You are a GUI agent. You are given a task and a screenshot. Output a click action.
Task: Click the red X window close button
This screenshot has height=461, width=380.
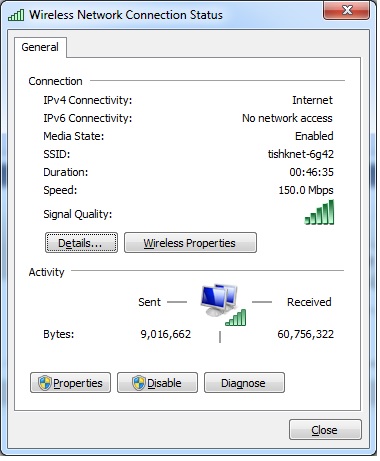[347, 10]
